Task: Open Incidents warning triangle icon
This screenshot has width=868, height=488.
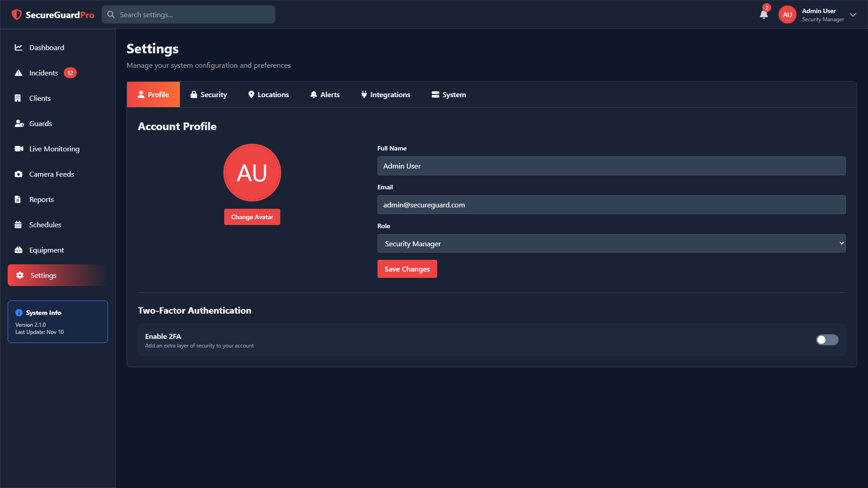Action: point(19,73)
